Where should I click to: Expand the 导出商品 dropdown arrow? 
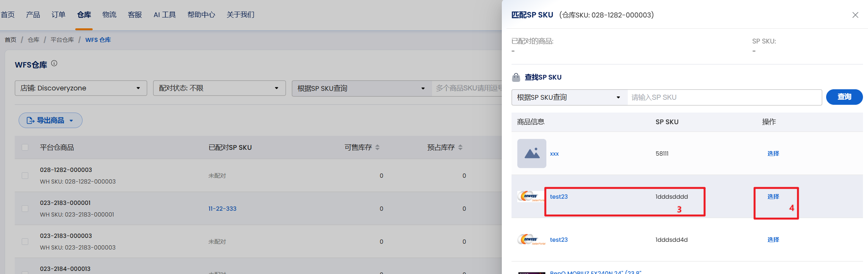pyautogui.click(x=71, y=121)
